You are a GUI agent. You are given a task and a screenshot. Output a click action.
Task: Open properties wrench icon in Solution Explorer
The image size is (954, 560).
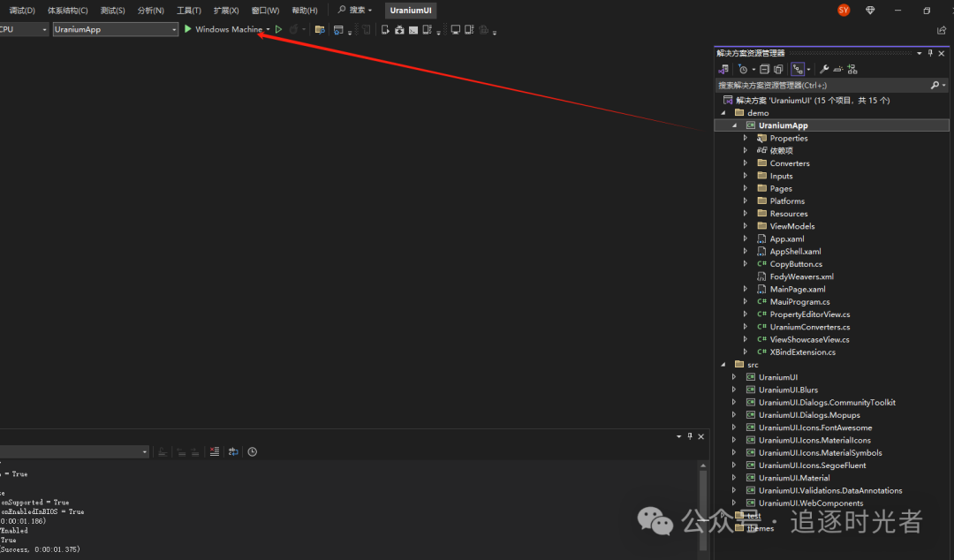[x=824, y=70]
